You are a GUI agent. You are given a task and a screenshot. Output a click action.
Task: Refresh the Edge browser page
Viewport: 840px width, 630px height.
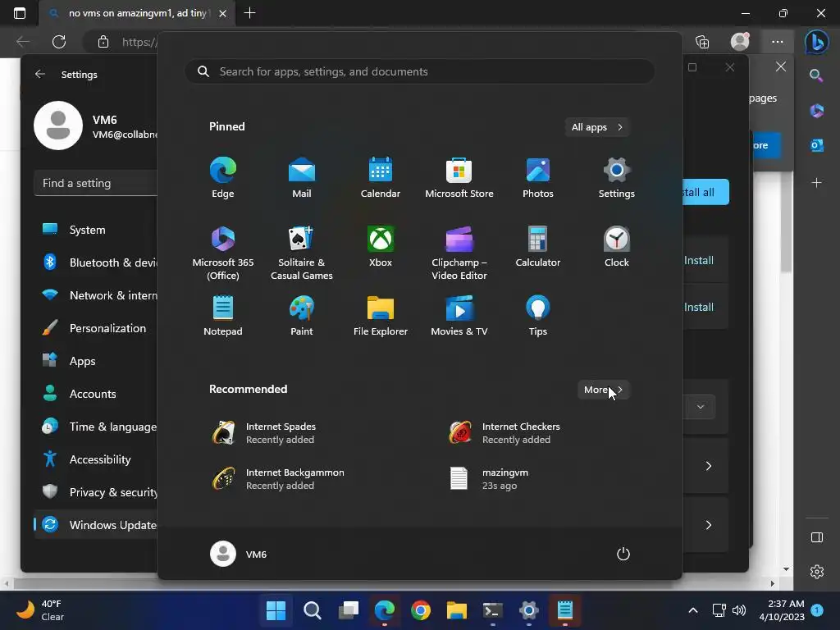(59, 42)
